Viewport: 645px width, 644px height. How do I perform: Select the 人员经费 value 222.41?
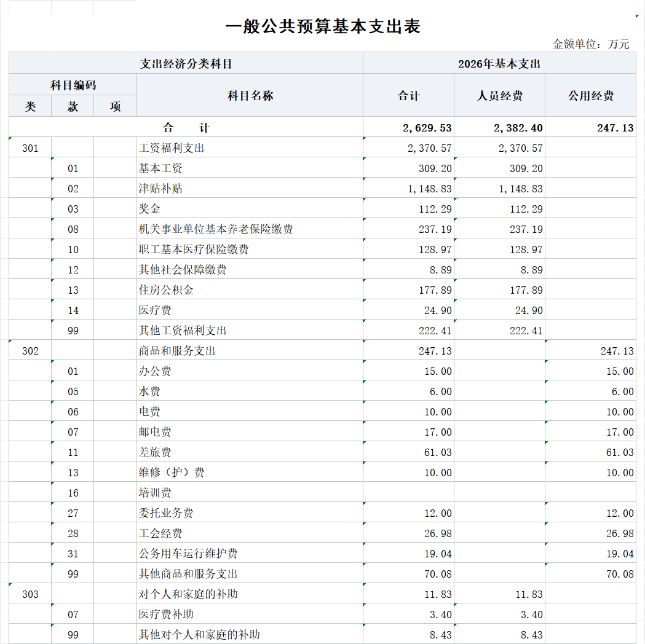pyautogui.click(x=500, y=330)
